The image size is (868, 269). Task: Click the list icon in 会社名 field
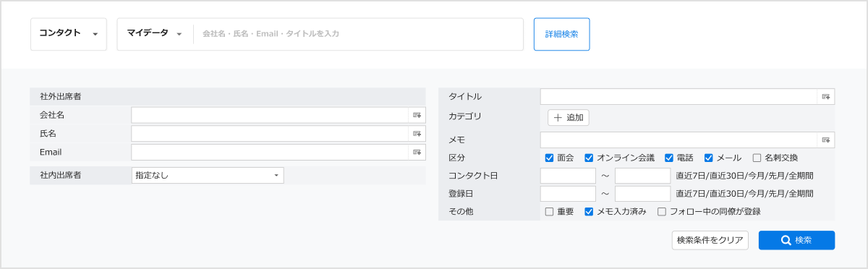417,115
